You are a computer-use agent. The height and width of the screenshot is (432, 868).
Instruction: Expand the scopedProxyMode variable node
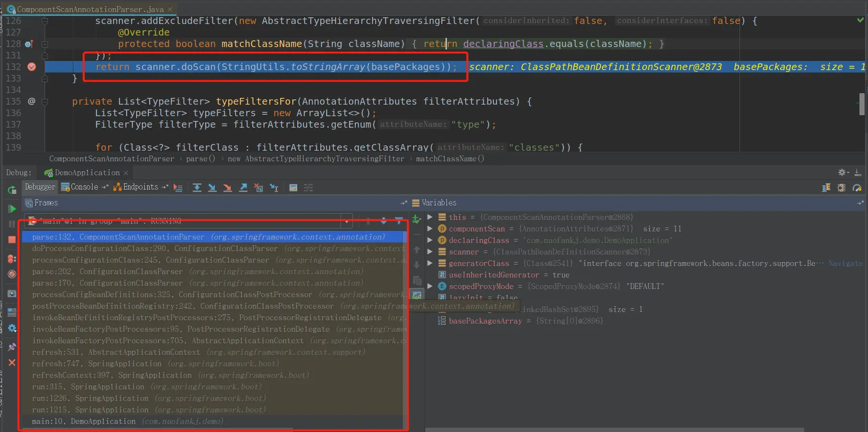point(430,286)
